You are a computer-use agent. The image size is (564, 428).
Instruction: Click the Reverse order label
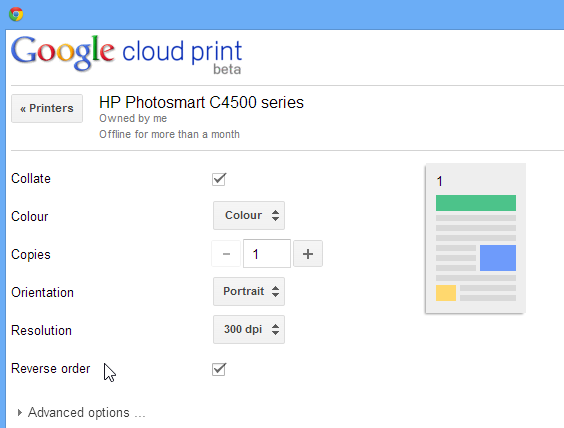pyautogui.click(x=51, y=369)
